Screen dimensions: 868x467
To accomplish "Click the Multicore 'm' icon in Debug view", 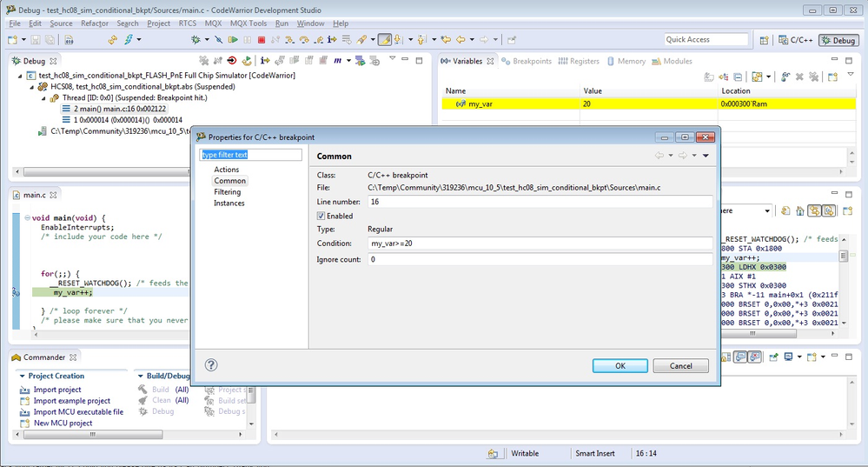I will [x=338, y=61].
